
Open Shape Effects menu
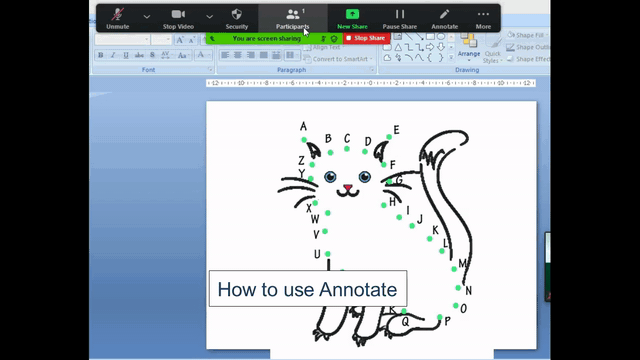pyautogui.click(x=528, y=59)
